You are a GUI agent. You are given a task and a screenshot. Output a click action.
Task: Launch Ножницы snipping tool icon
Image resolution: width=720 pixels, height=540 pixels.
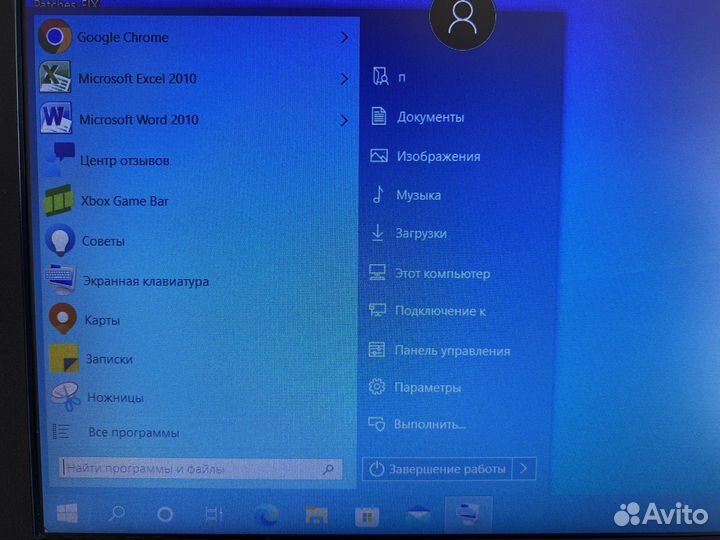pos(66,396)
